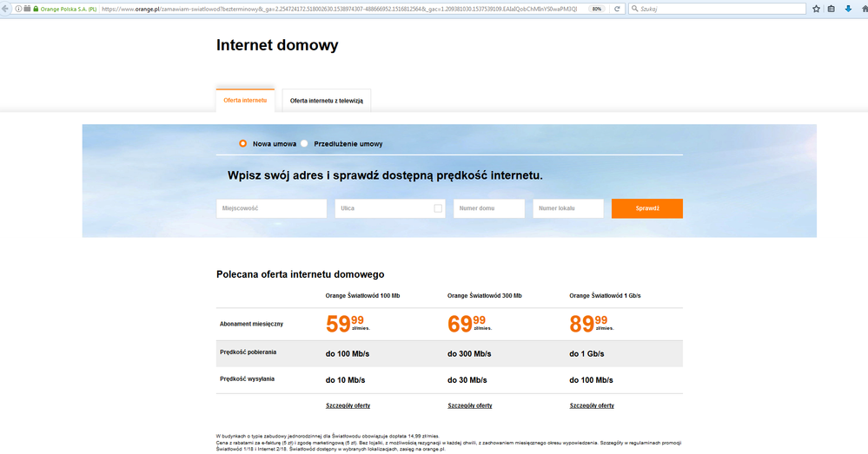
Task: Open the Oferta internetu z telewizją tab
Action: (x=327, y=101)
